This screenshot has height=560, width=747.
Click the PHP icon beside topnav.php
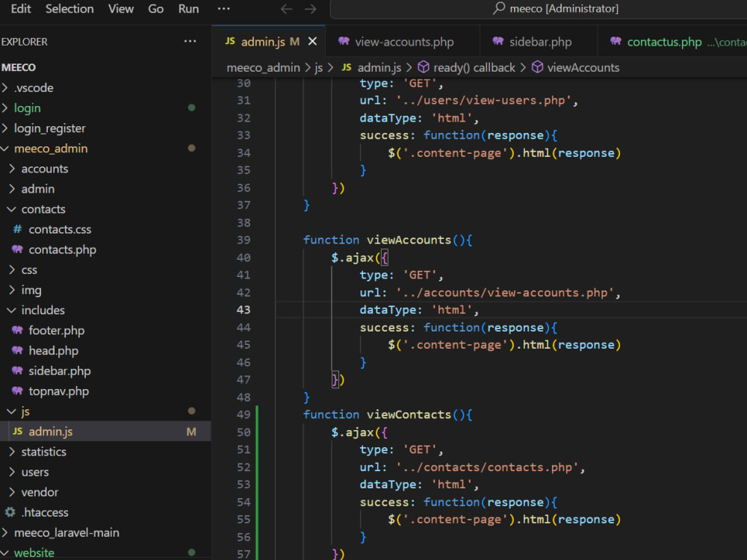[x=17, y=391]
